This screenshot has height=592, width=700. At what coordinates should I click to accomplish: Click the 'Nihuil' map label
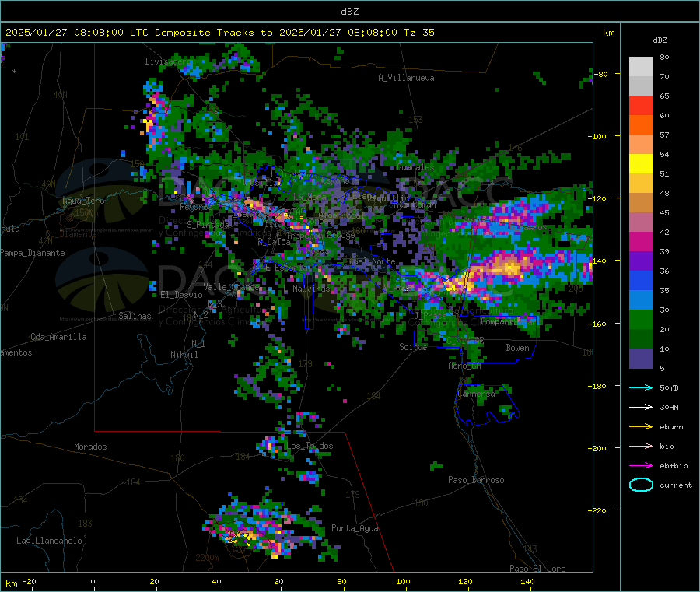(184, 355)
